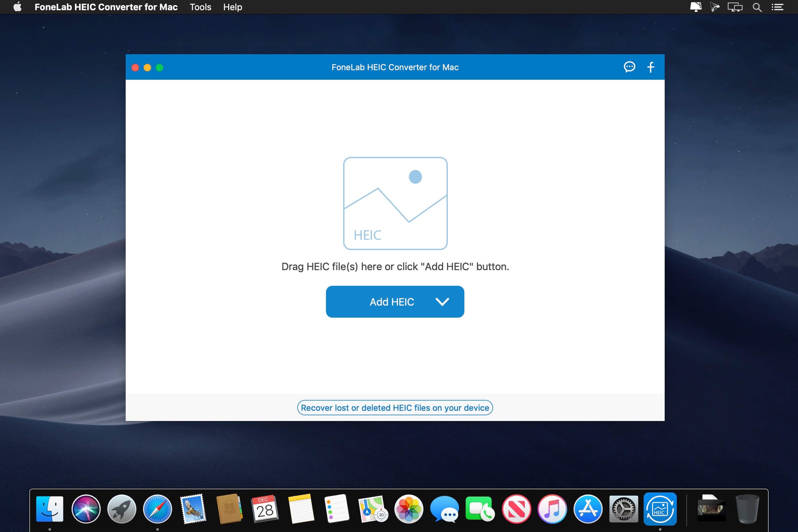Open the FoneLab HEIC Converter app menu

click(106, 7)
